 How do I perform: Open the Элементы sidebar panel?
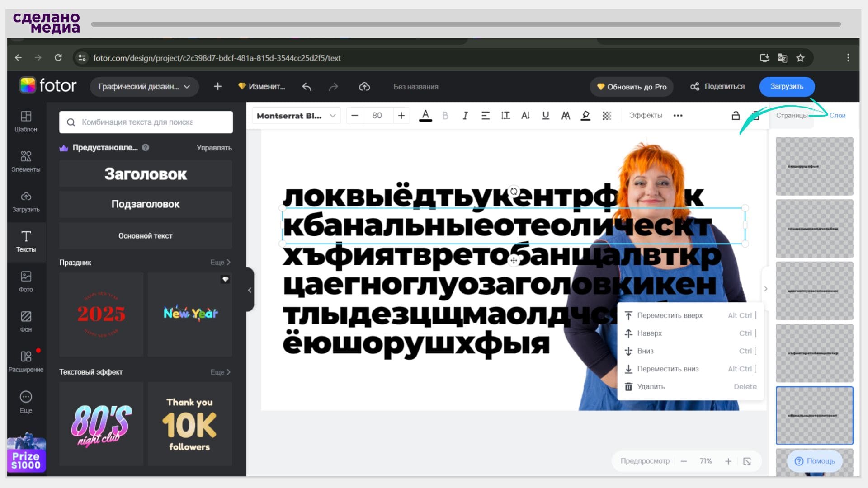26,162
